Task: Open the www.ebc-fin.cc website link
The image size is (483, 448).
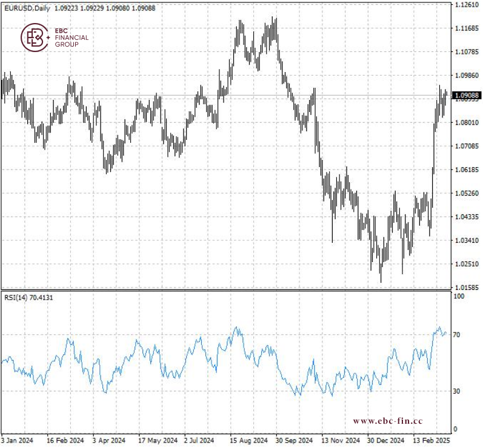Action: pos(388,421)
